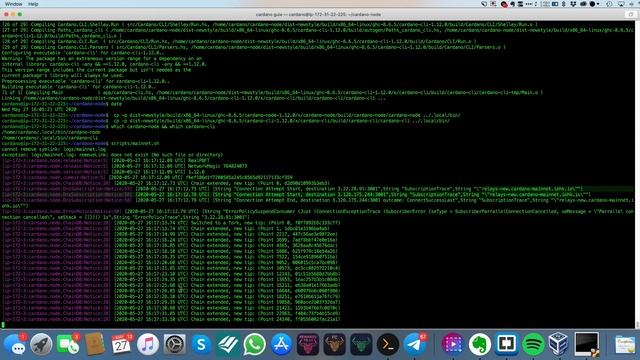
Task: Click 'Linking /home/cardano/cardano-node' build output line
Action: 193,98
